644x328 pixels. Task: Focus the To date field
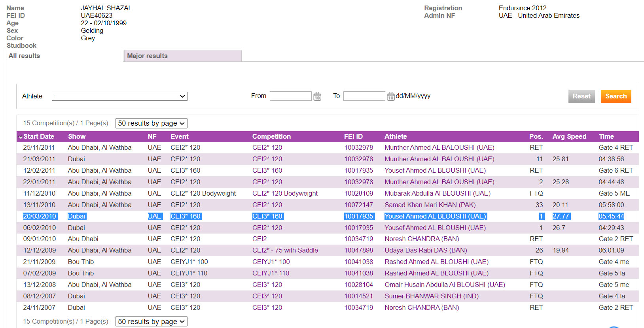(x=364, y=96)
